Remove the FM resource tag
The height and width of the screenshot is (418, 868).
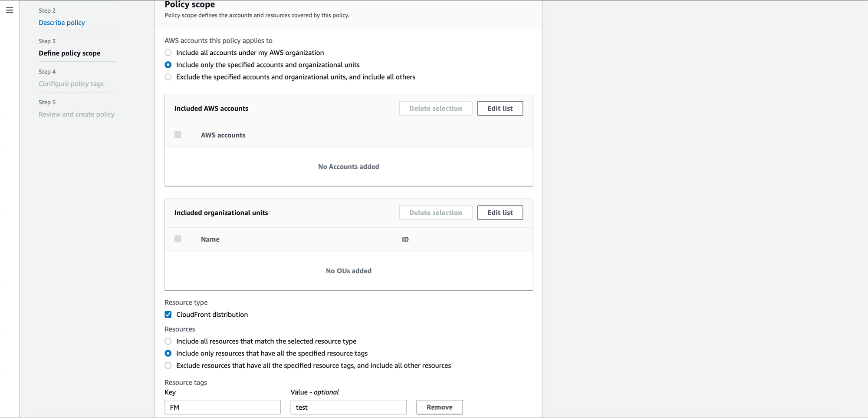(x=439, y=407)
